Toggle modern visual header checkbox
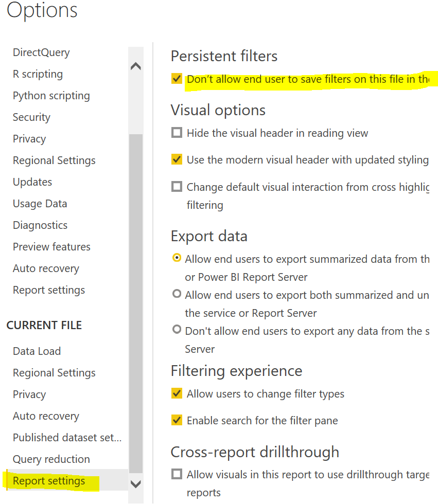 [x=177, y=159]
